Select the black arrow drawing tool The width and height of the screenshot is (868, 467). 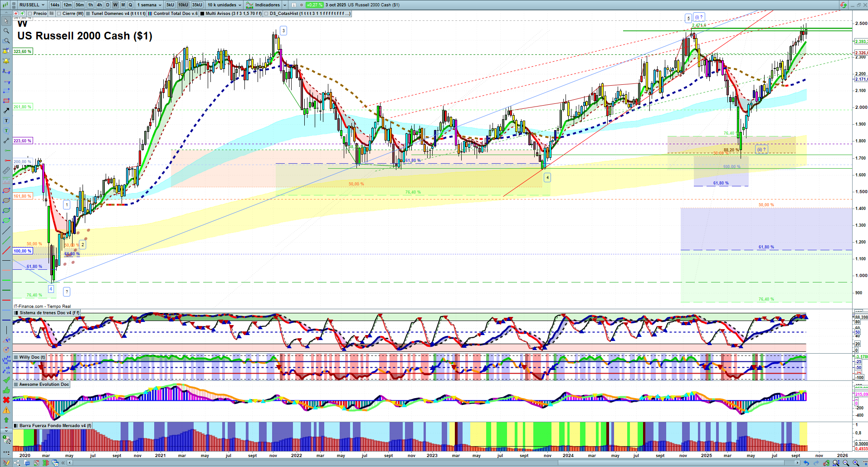6,111
